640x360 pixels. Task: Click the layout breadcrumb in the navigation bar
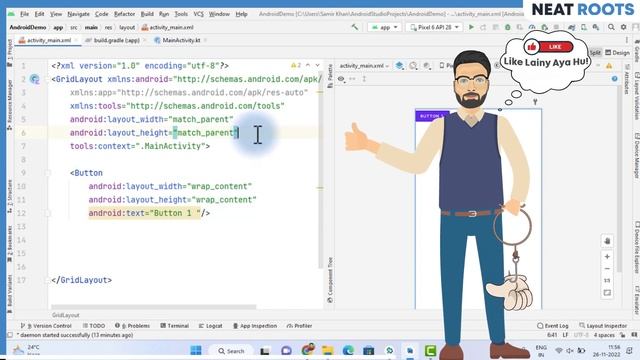127,27
